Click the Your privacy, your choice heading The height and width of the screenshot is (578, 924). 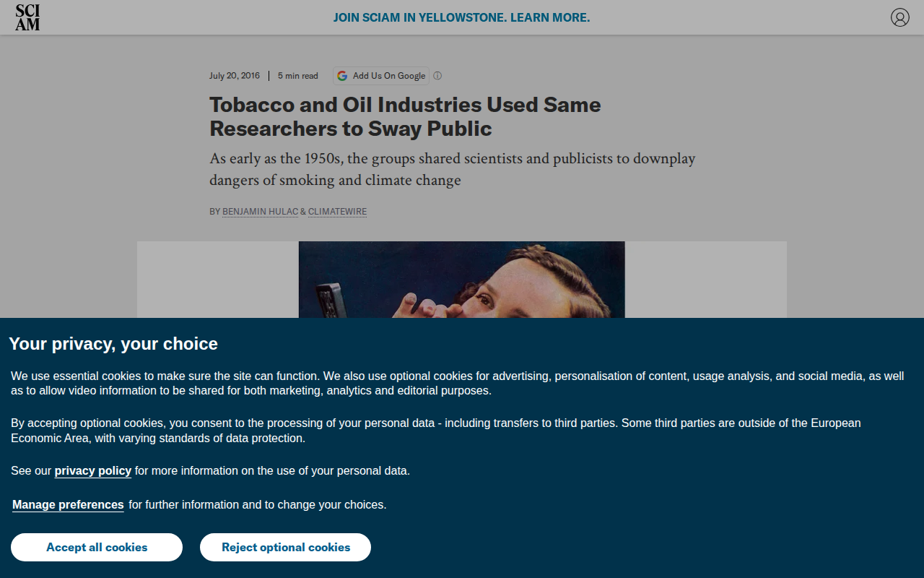tap(113, 343)
